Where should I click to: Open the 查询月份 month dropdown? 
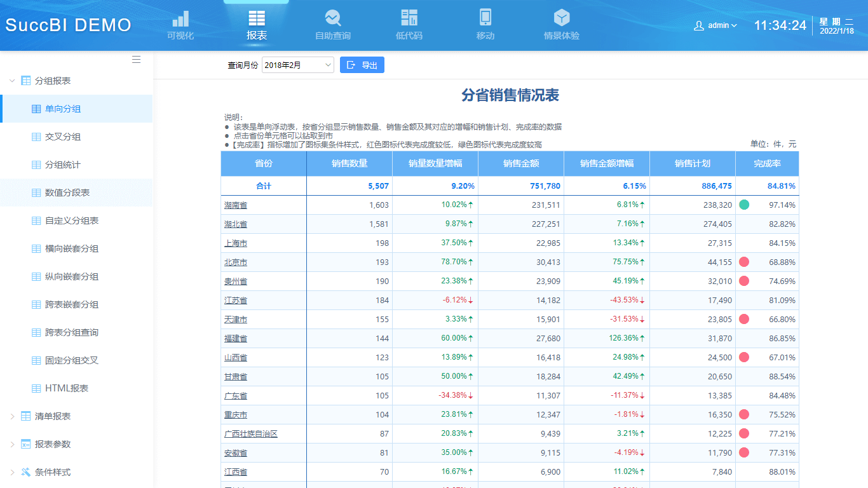point(297,64)
